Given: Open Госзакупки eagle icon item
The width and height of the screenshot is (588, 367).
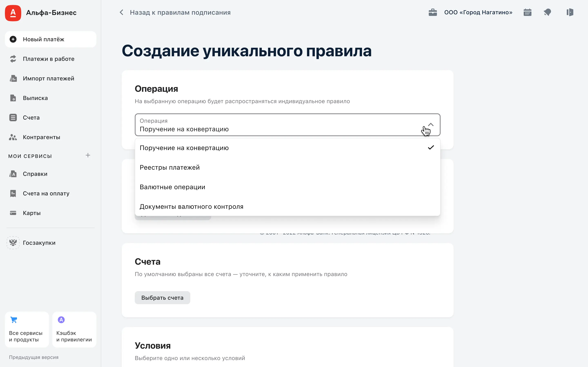Looking at the screenshot, I should [13, 243].
